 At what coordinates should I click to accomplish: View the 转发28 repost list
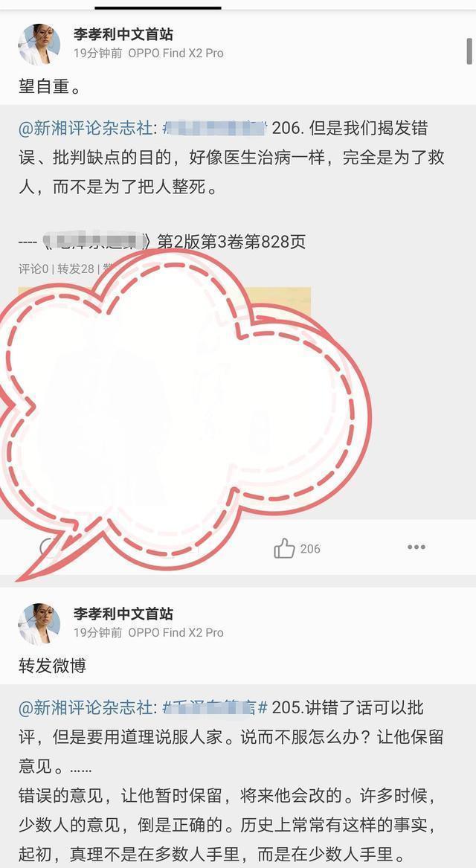(x=76, y=269)
